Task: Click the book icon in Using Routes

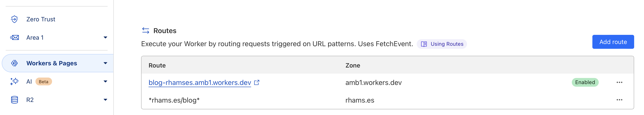Action: pyautogui.click(x=424, y=44)
